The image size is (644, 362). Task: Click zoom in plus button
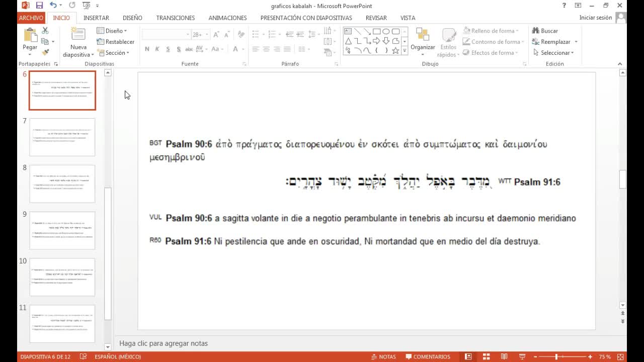coord(590,356)
